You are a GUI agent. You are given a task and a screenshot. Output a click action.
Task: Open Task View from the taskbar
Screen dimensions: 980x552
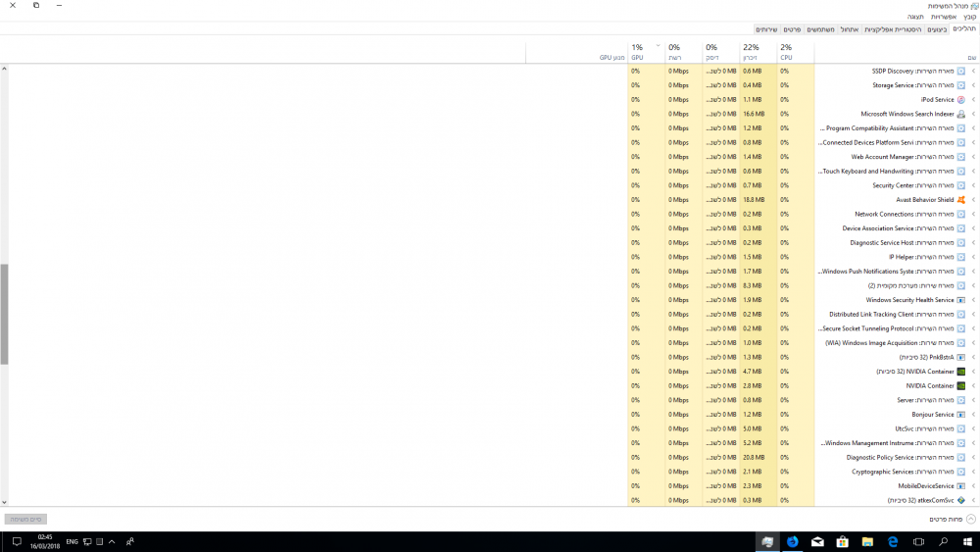point(917,541)
